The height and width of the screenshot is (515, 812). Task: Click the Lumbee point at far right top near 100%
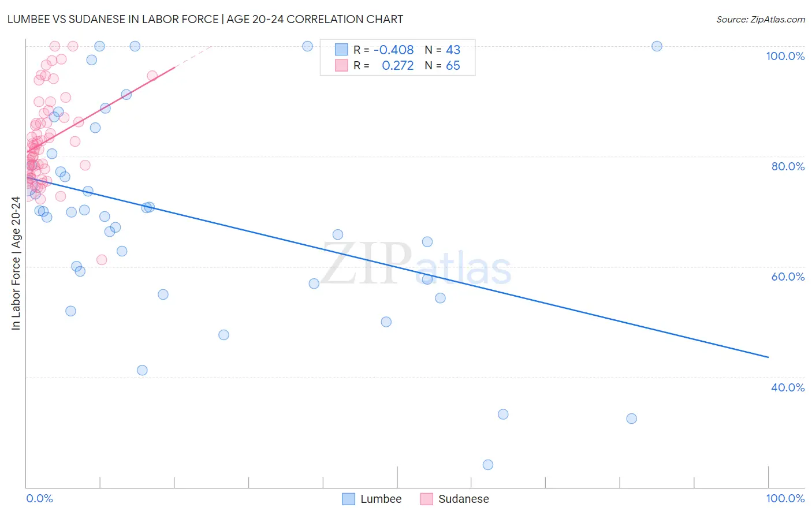(657, 46)
